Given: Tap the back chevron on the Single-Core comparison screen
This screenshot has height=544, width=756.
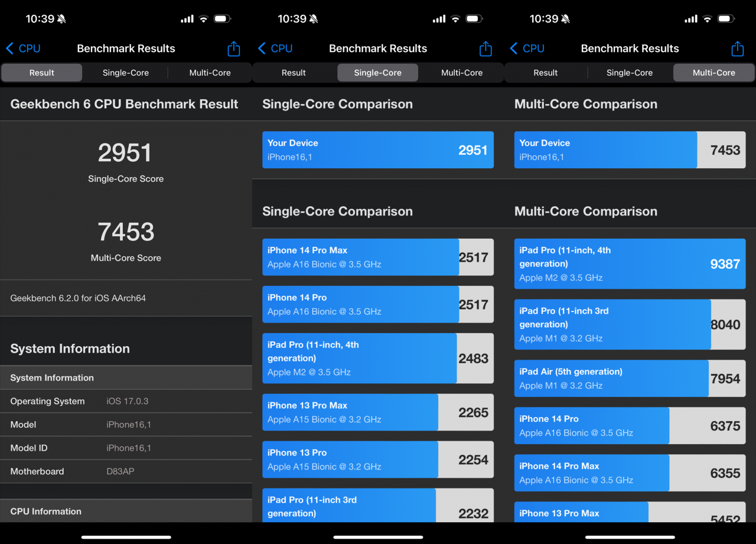Looking at the screenshot, I should [x=262, y=48].
